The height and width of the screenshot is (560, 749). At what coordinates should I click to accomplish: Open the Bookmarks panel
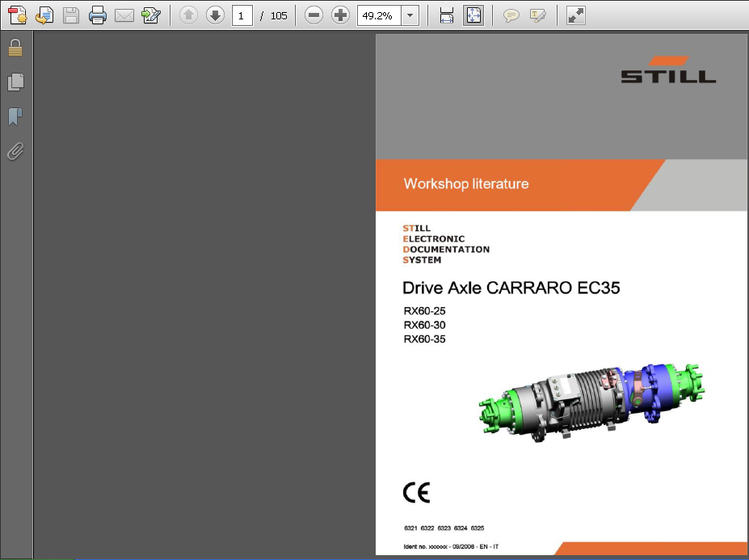pyautogui.click(x=15, y=116)
